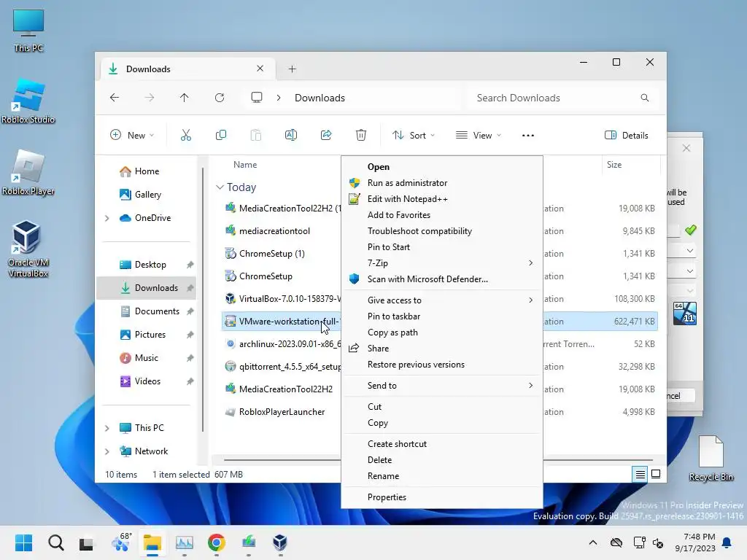Open Home in the navigation pane

tap(147, 171)
